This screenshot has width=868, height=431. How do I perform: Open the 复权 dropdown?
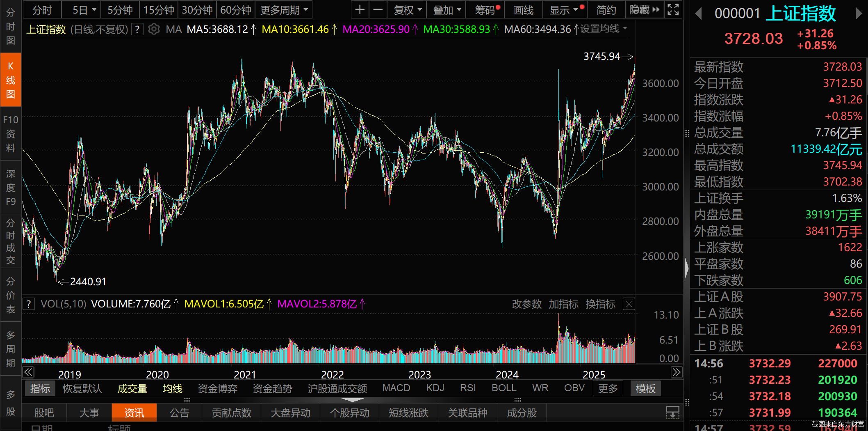[407, 10]
